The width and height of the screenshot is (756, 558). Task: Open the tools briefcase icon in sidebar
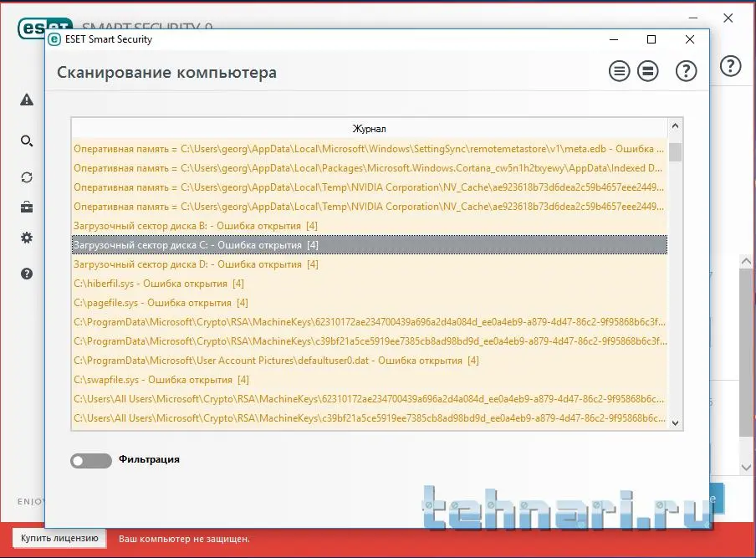(x=27, y=207)
